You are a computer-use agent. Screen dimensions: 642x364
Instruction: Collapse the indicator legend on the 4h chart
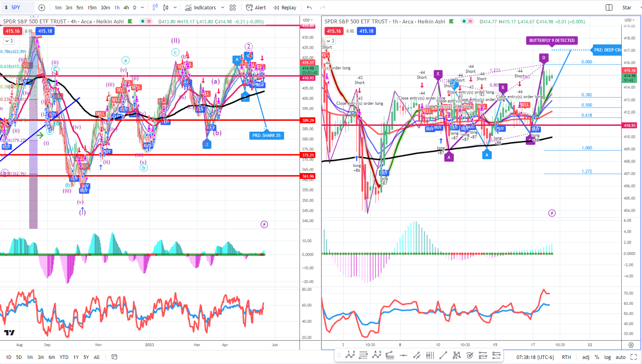9,41
